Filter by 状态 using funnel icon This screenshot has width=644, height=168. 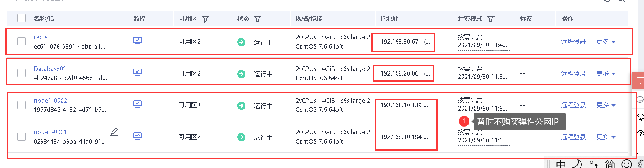[x=258, y=19]
